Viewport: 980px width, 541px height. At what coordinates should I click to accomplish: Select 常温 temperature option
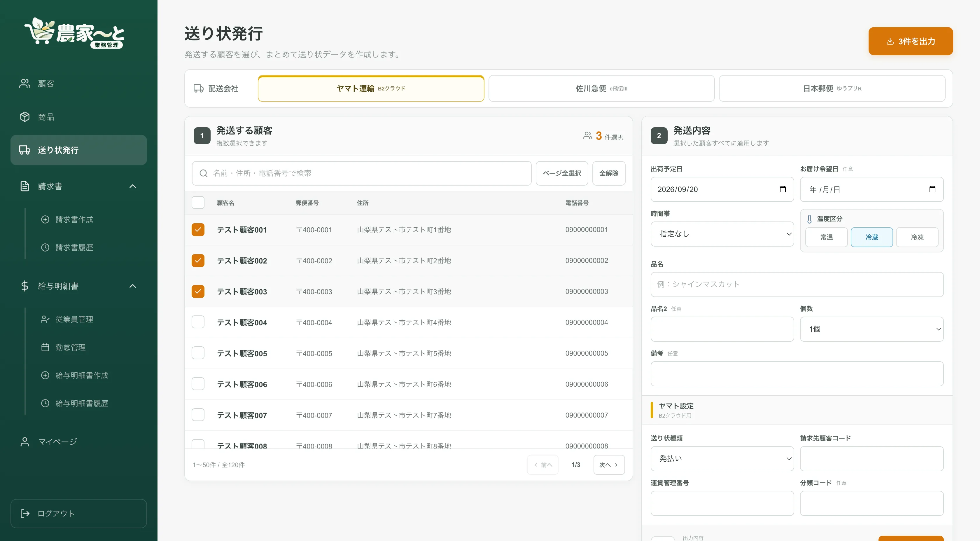(x=826, y=237)
